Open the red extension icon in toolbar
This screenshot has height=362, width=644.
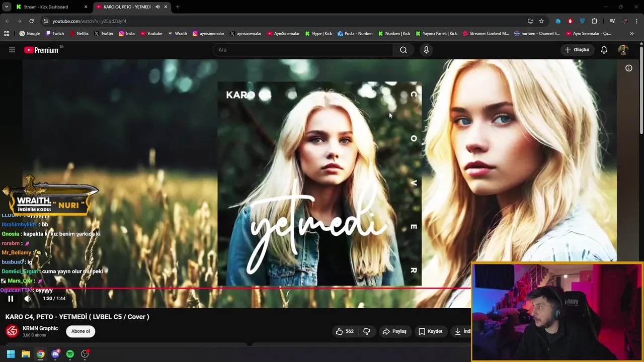570,21
